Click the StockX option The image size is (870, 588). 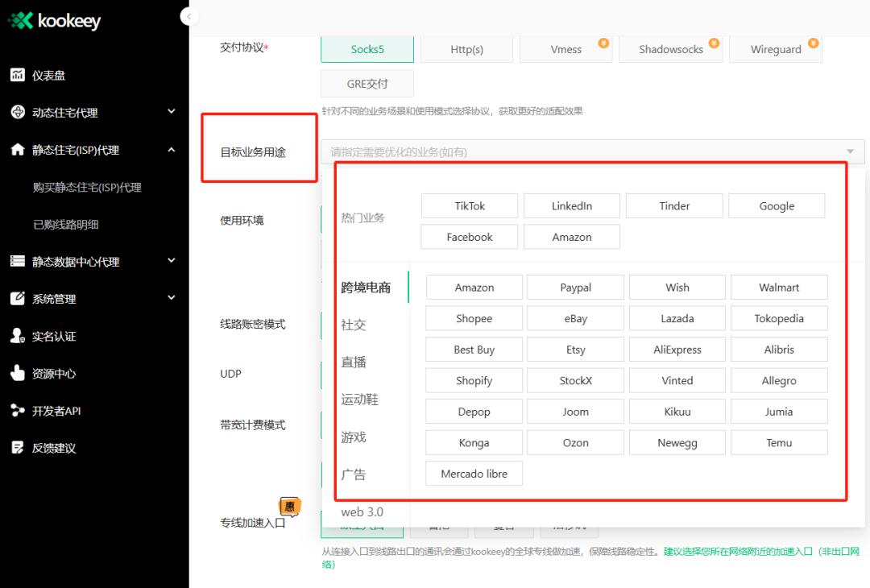575,380
